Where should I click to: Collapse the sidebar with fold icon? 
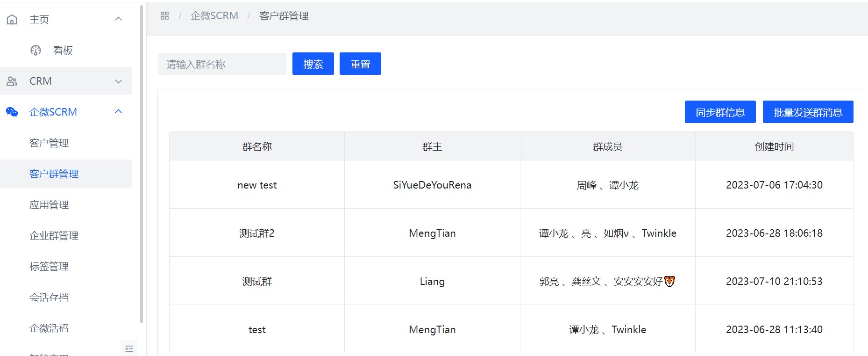click(x=129, y=349)
